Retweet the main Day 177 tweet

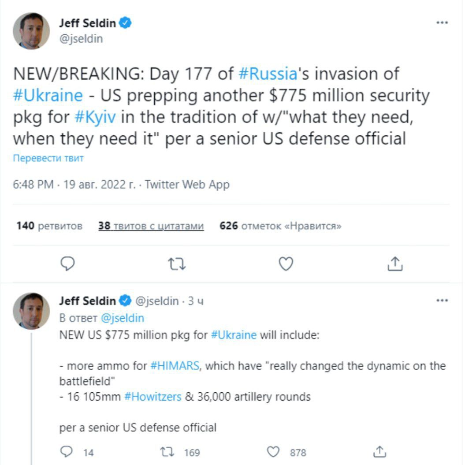coord(177,264)
